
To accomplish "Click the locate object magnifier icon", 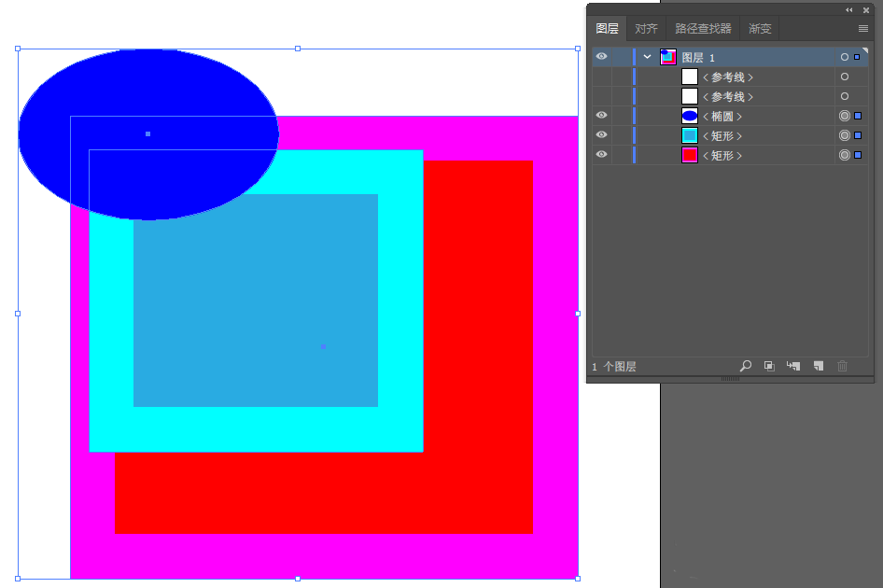I will (x=746, y=366).
